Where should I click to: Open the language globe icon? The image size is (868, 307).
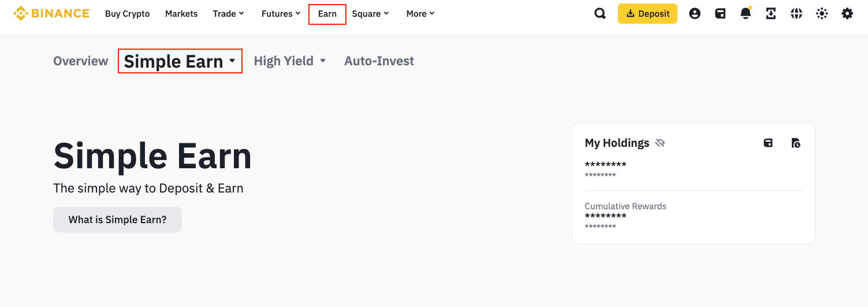pos(796,14)
